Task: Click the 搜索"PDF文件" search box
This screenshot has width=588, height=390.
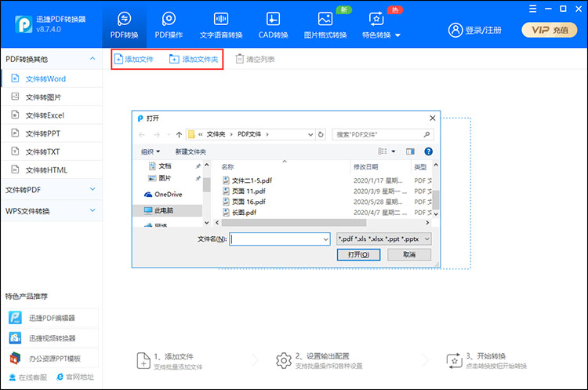Action: (x=383, y=134)
